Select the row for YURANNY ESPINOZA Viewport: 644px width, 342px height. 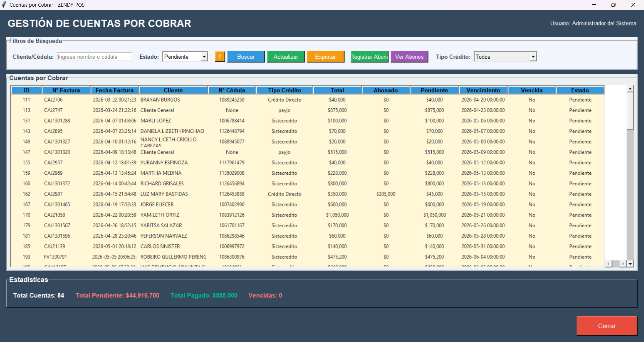pos(308,162)
